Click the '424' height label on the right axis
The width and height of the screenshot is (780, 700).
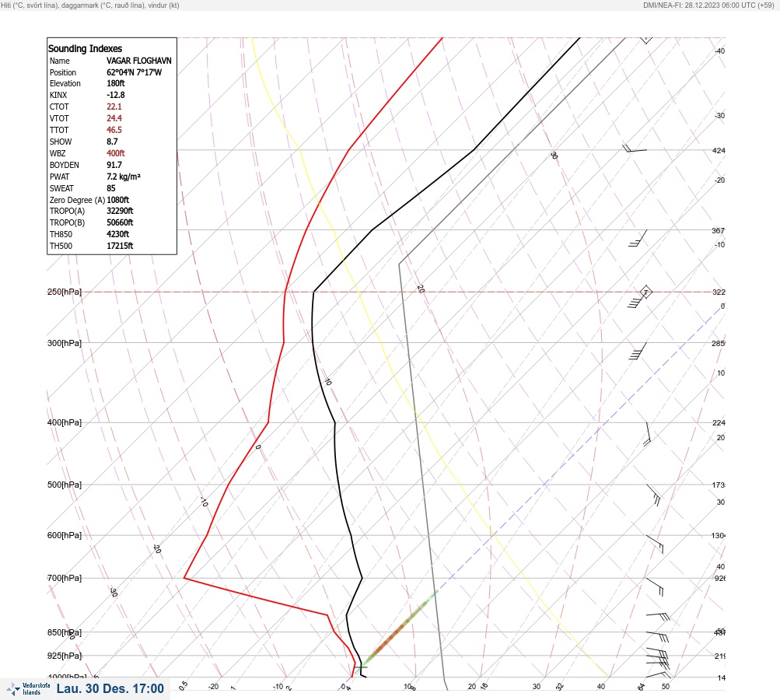pyautogui.click(x=719, y=150)
